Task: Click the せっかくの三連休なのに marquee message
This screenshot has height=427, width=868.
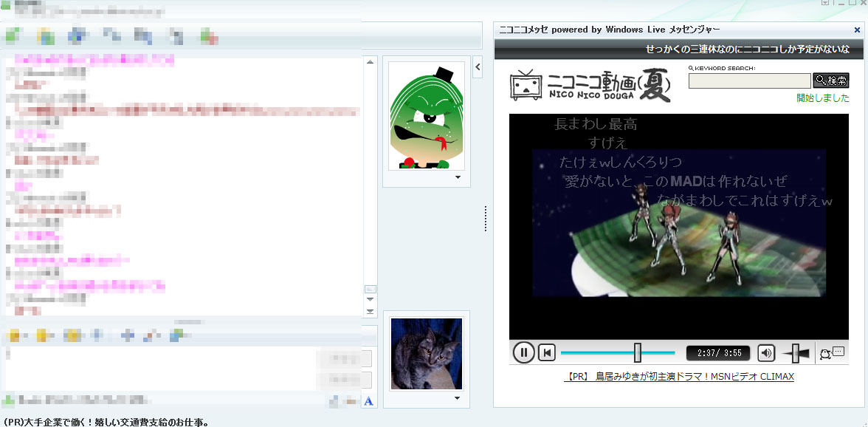Action: click(x=747, y=49)
